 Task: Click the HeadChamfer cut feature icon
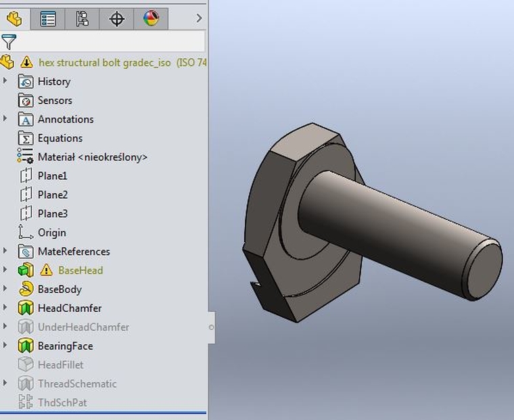pos(26,308)
